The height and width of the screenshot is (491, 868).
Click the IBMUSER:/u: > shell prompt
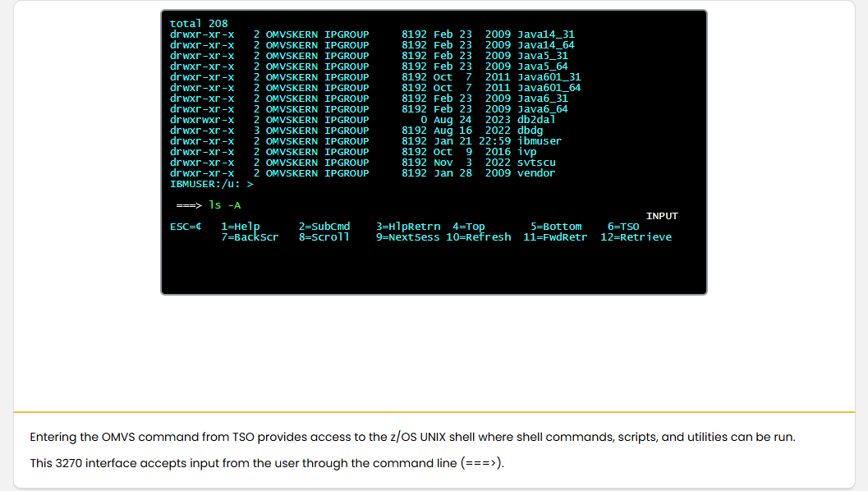[212, 184]
